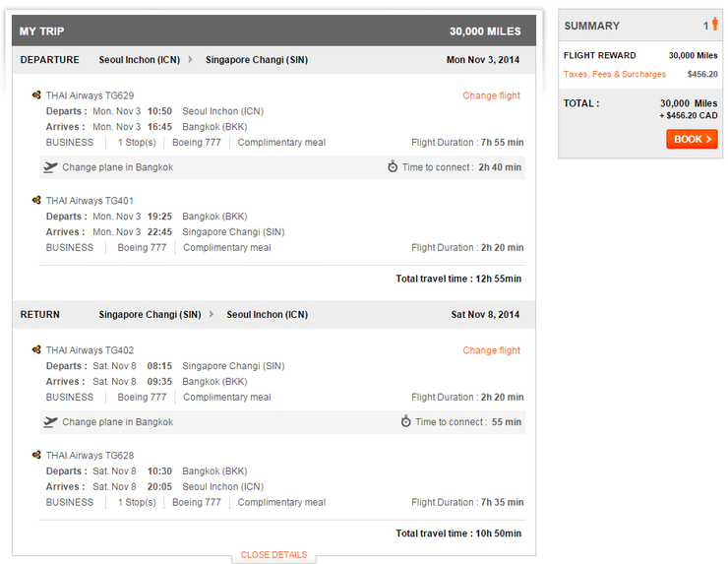The image size is (728, 564).
Task: Click stopwatch icon next to 2h 40 min
Action: [393, 167]
